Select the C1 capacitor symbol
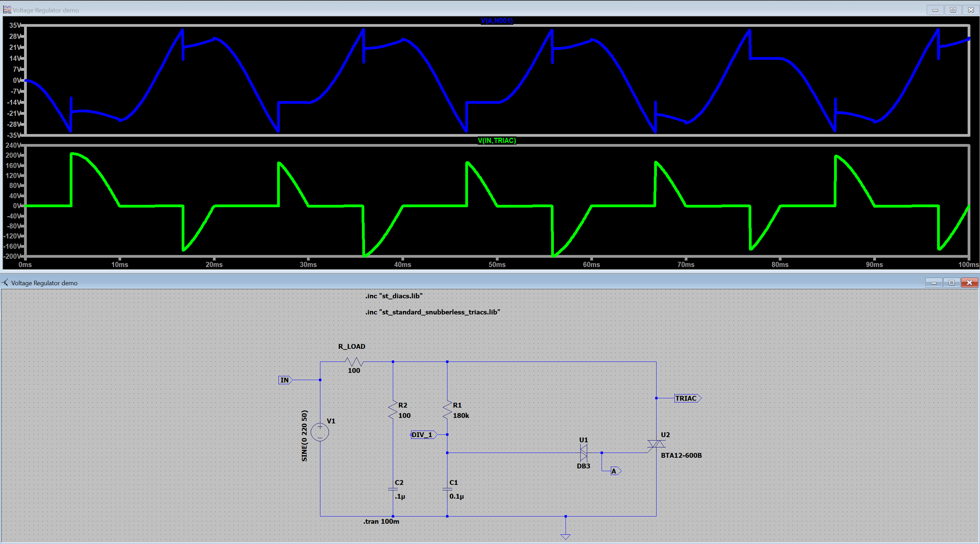This screenshot has height=544, width=980. pyautogui.click(x=447, y=489)
